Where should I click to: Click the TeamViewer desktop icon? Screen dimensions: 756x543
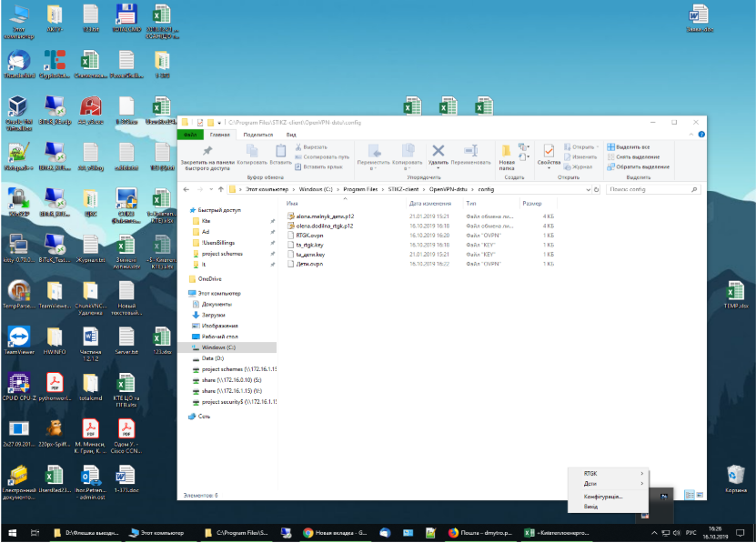pos(18,337)
